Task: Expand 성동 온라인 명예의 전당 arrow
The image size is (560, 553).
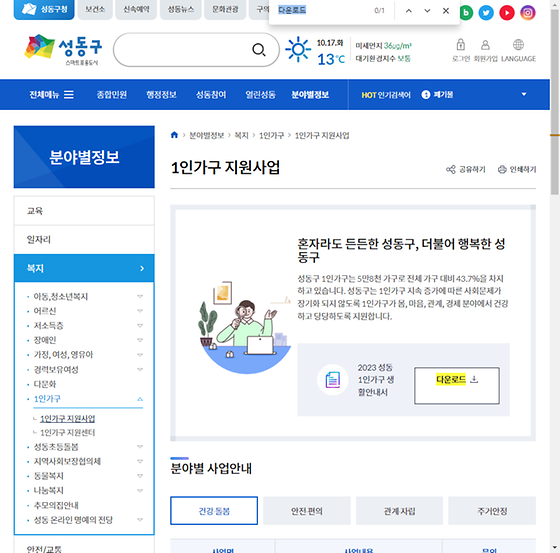Action: click(x=140, y=520)
